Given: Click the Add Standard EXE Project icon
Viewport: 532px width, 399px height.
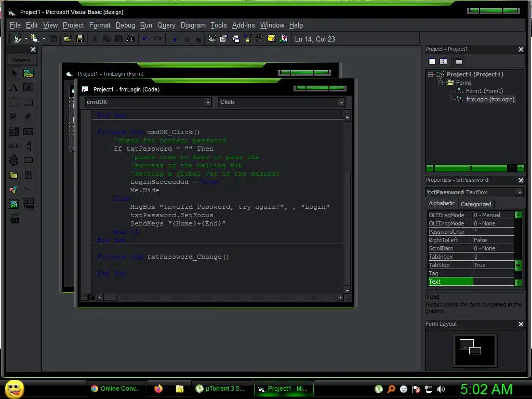Looking at the screenshot, I should click(x=18, y=38).
